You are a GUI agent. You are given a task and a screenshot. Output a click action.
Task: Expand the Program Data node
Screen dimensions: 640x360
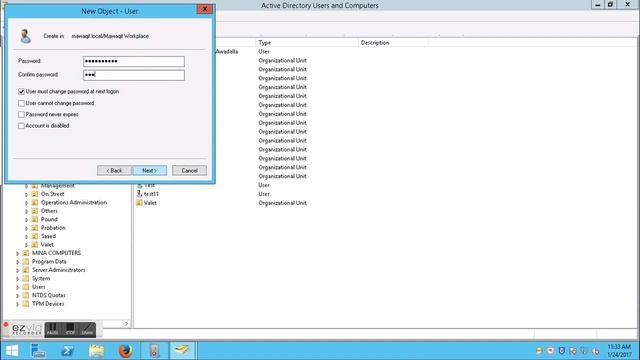tap(18, 262)
